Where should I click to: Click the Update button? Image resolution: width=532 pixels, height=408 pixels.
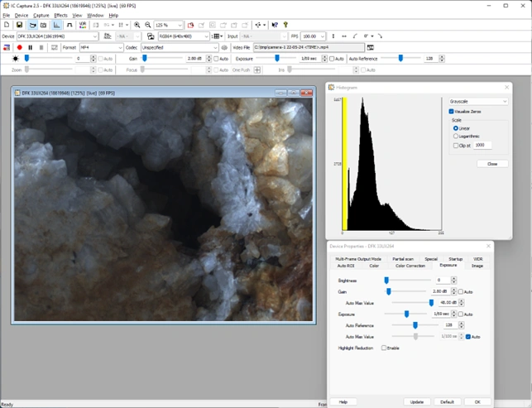pyautogui.click(x=416, y=401)
